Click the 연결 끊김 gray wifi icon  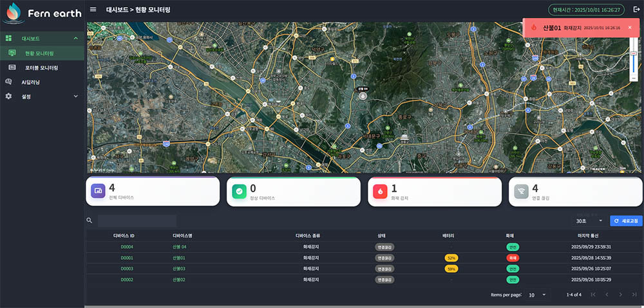coord(521,191)
